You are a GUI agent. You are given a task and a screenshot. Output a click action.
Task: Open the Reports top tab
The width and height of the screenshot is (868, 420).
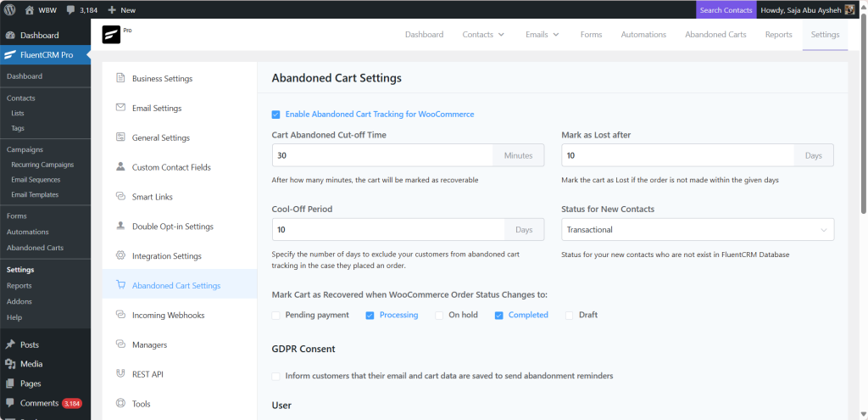coord(778,34)
